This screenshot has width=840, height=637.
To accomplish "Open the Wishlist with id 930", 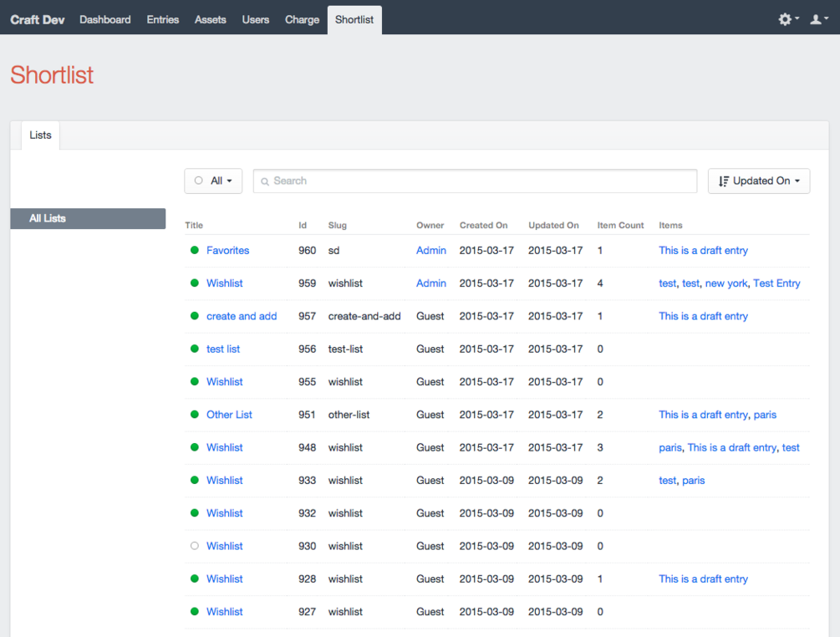I will click(225, 546).
